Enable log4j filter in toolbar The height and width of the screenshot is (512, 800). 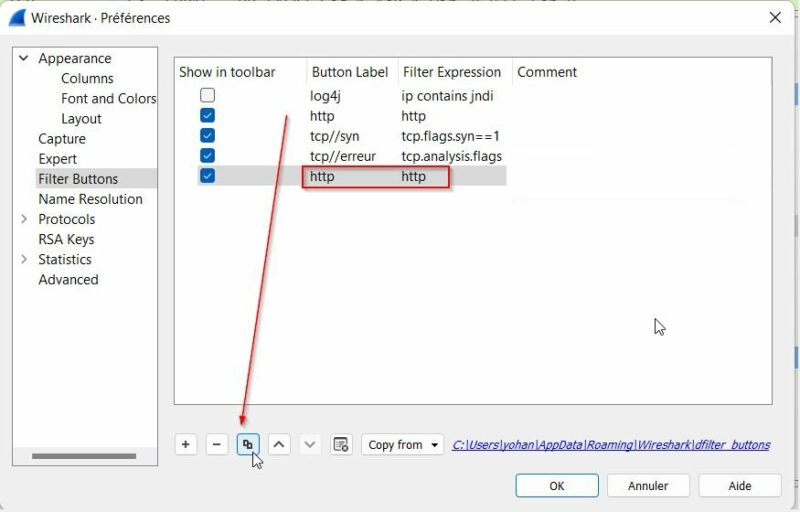(208, 95)
